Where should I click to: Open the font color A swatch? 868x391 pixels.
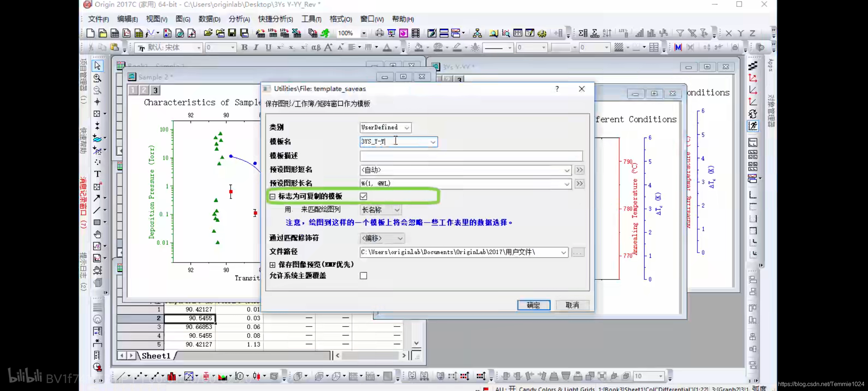[x=387, y=47]
